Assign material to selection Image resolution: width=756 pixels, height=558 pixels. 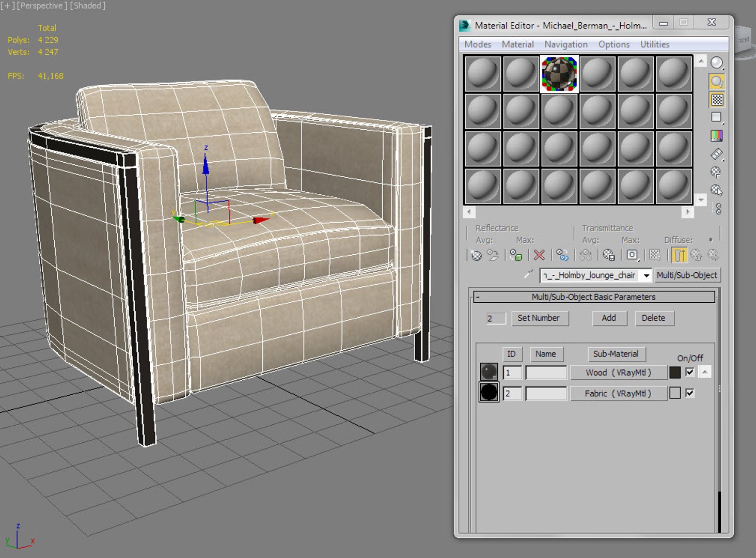[x=516, y=255]
